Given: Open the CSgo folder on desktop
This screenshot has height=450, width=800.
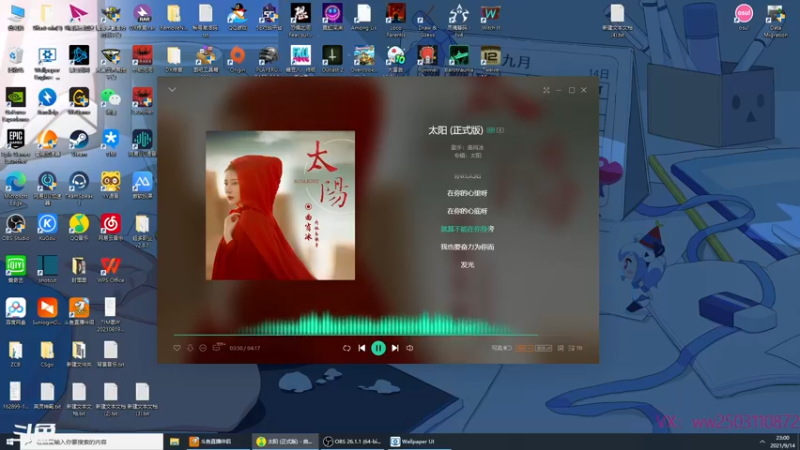Looking at the screenshot, I should coord(47,354).
